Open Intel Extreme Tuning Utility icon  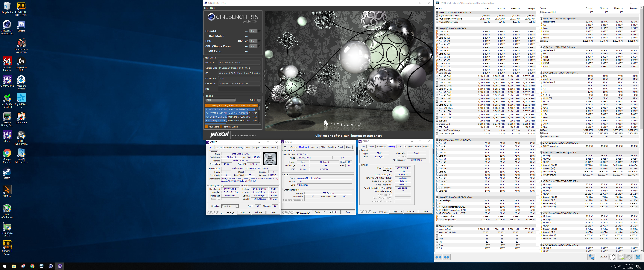[x=21, y=156]
